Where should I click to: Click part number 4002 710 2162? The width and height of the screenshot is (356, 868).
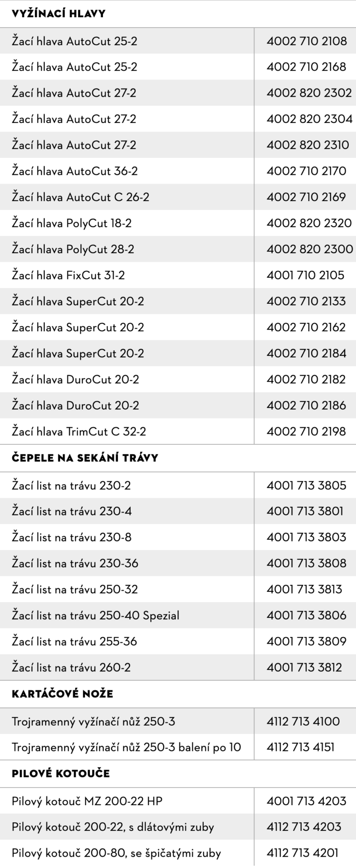(306, 327)
